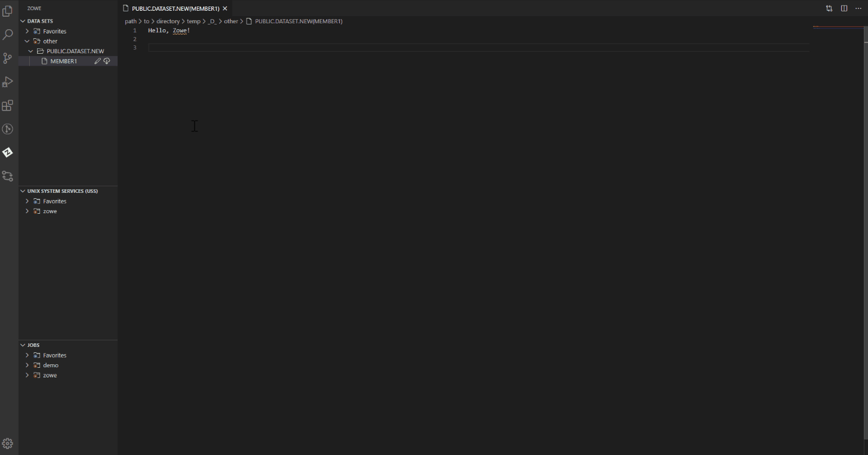Viewport: 868px width, 455px height.
Task: Collapse the DATA SETS section
Action: point(40,21)
